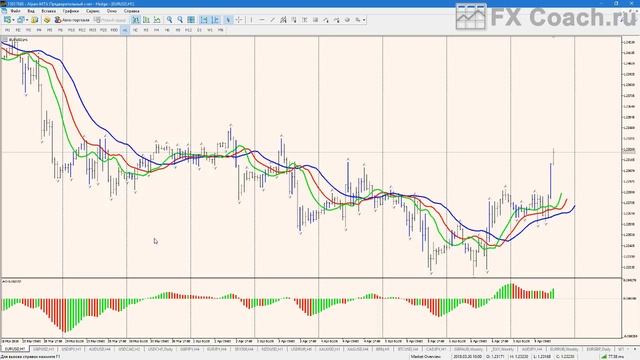The image size is (640, 360).
Task: Click the Market Overview status bar entry
Action: coord(426,357)
